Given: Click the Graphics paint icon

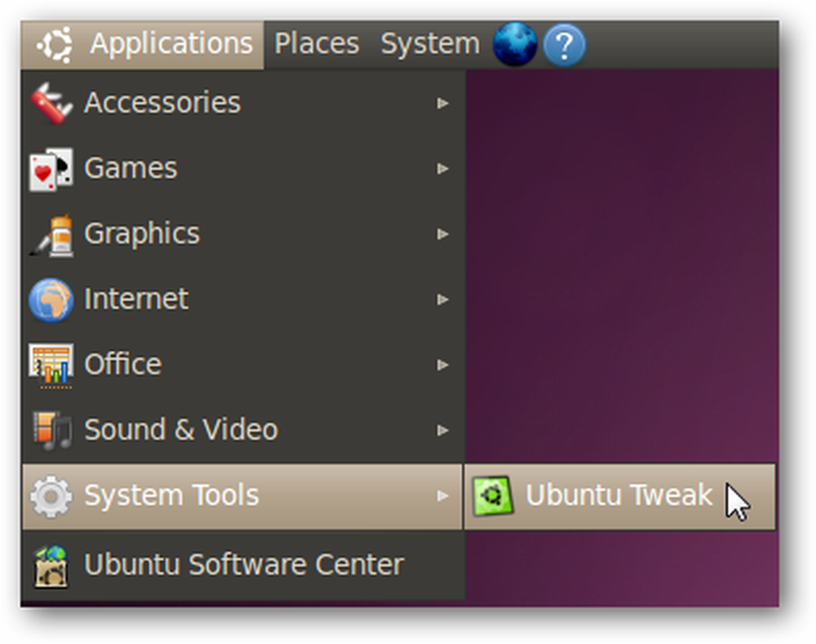Looking at the screenshot, I should [x=51, y=235].
